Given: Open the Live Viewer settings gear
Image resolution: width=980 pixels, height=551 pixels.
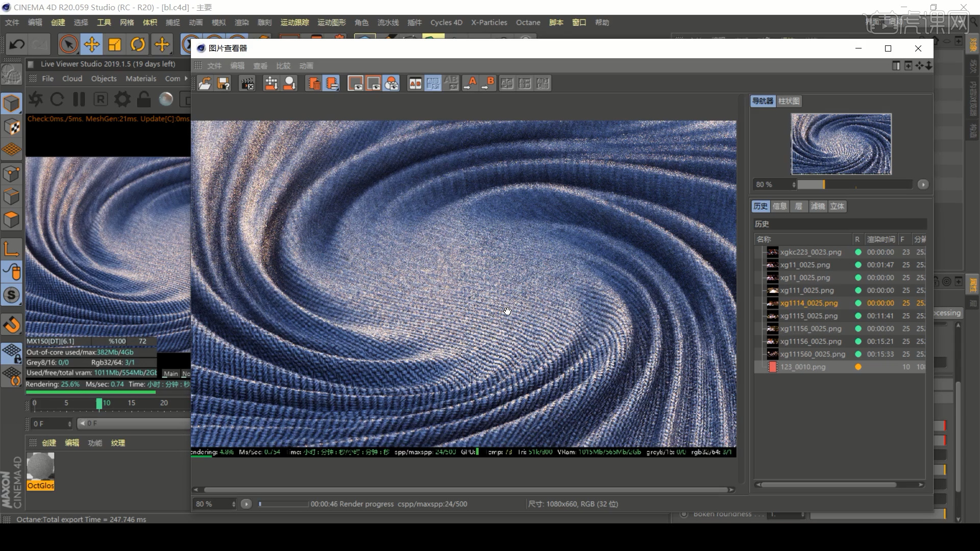Looking at the screenshot, I should pyautogui.click(x=122, y=99).
